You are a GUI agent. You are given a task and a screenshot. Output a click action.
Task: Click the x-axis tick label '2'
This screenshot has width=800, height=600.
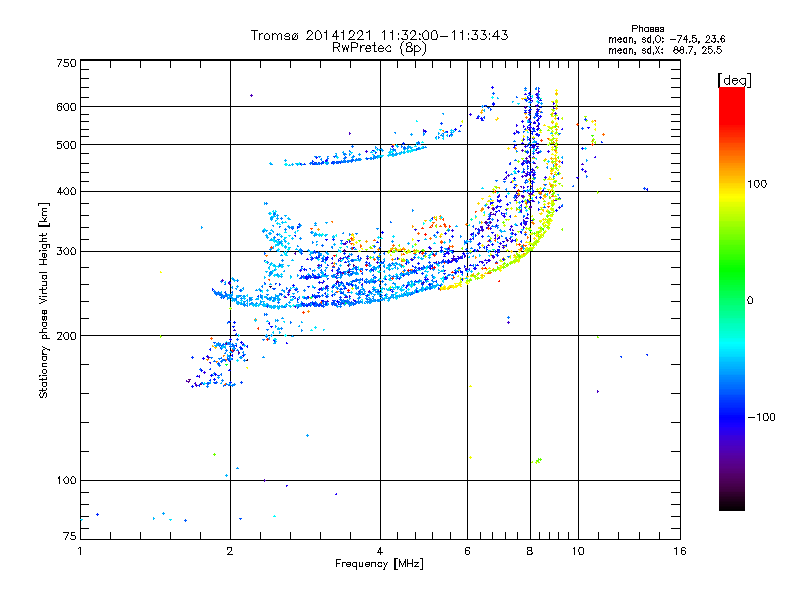pos(230,551)
